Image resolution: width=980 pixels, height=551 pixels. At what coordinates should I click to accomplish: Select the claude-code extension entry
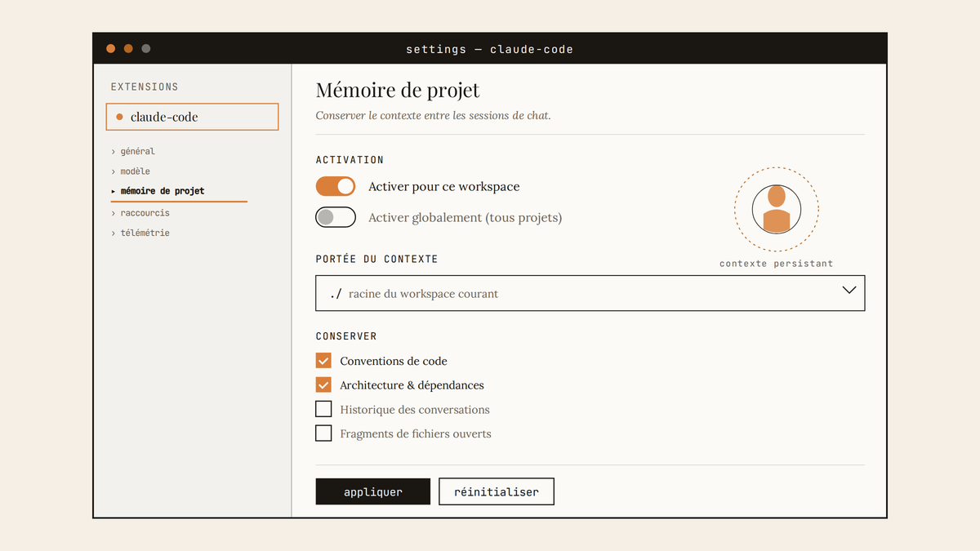click(192, 117)
